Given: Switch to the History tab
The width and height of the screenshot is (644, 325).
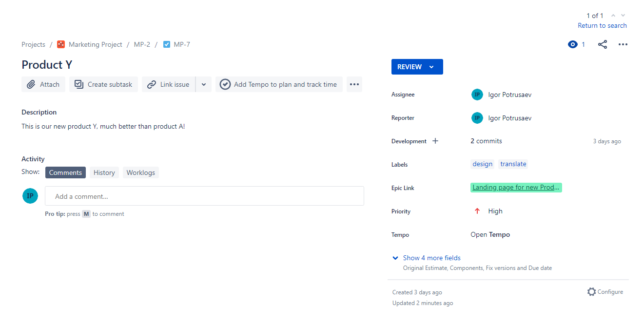Looking at the screenshot, I should pyautogui.click(x=104, y=172).
